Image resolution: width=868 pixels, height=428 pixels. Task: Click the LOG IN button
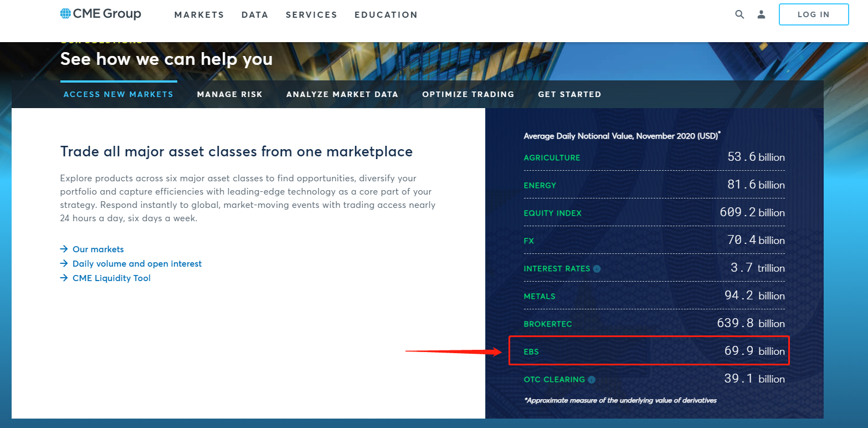[x=814, y=14]
